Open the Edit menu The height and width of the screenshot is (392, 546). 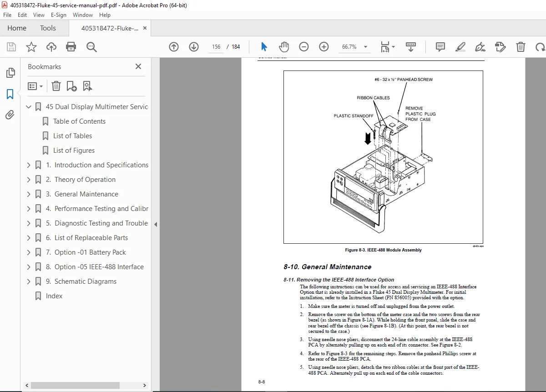[22, 15]
